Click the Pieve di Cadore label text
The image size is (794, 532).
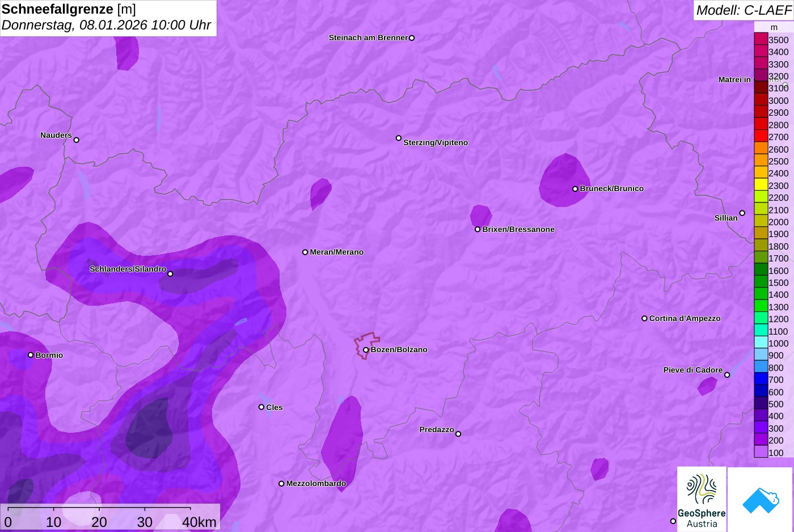[x=693, y=370]
